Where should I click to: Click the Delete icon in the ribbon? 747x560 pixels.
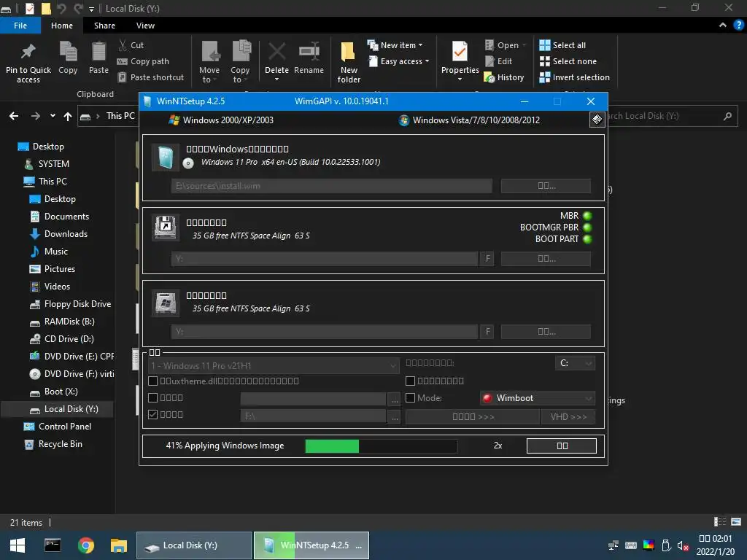tap(276, 52)
